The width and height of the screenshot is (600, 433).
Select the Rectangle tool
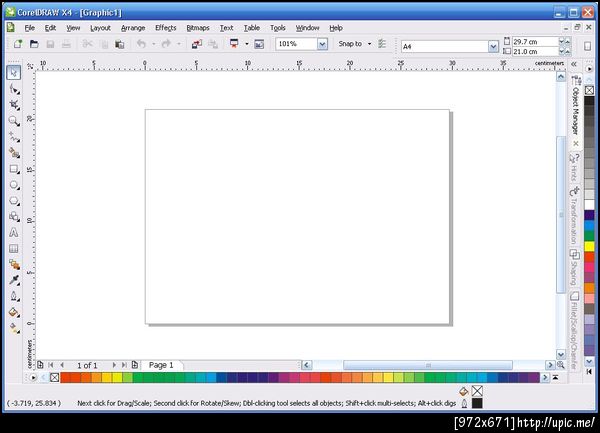14,169
